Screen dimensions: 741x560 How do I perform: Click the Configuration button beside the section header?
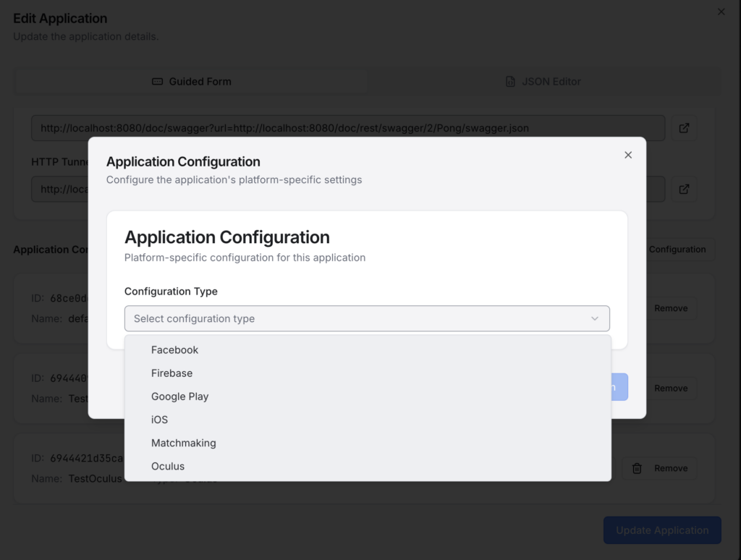(x=677, y=250)
